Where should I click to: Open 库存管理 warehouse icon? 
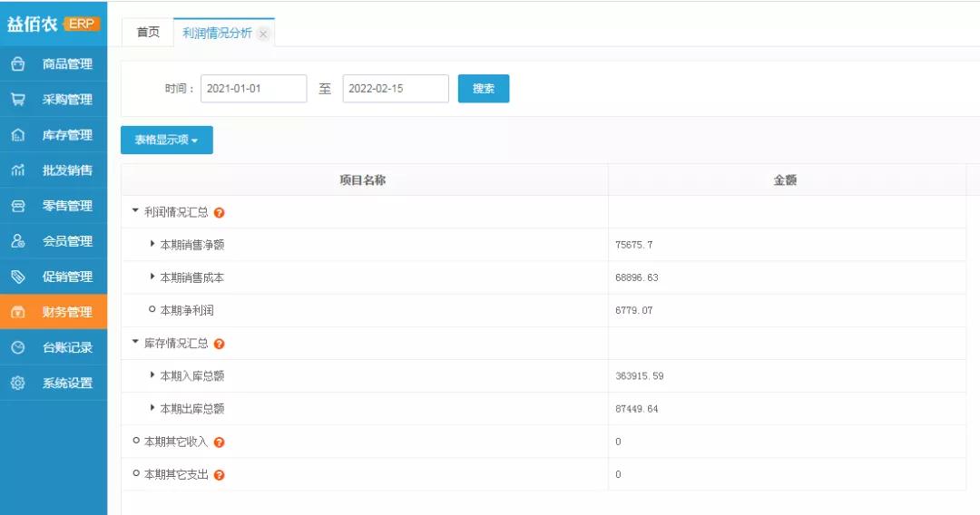[17, 135]
